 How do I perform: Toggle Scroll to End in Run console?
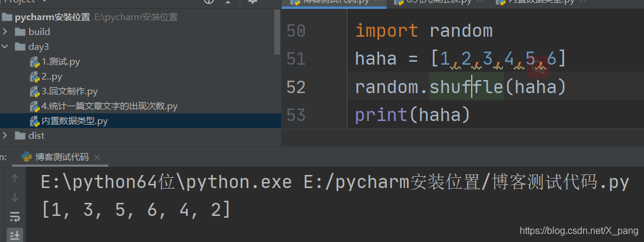click(x=15, y=235)
